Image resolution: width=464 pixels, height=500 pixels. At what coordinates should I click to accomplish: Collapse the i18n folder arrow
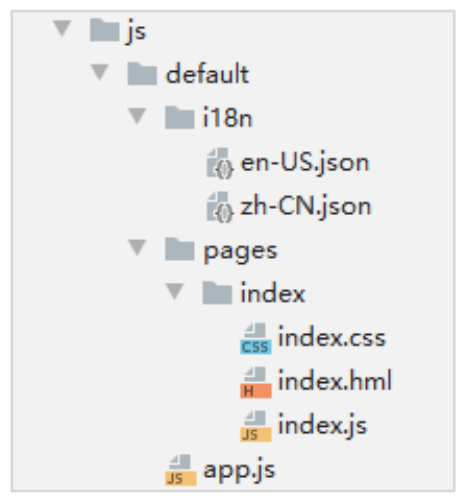pos(137,116)
